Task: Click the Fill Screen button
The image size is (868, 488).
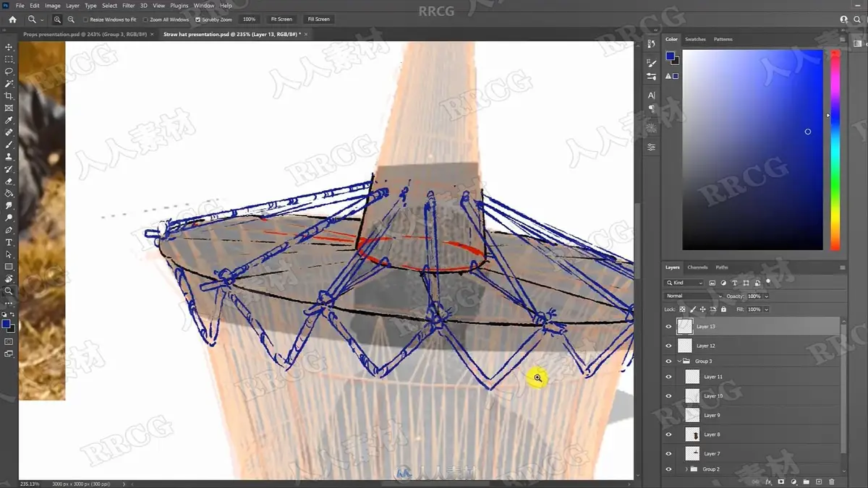Action: click(318, 20)
